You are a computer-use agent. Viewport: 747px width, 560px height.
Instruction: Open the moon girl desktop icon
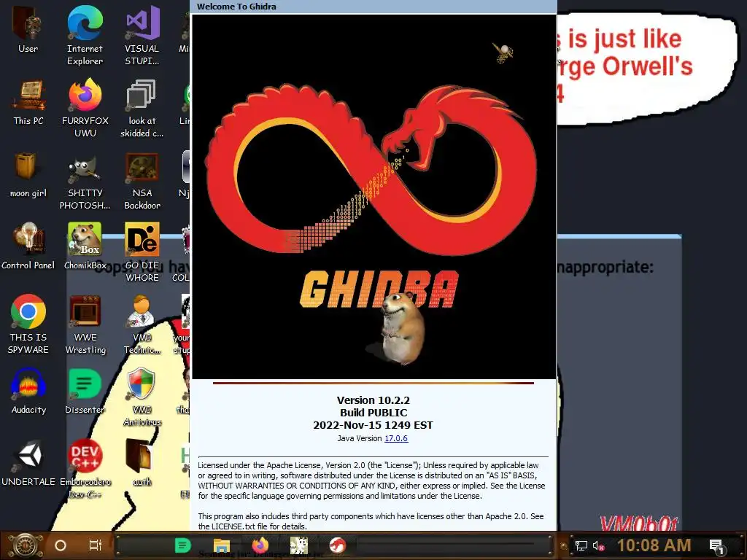click(28, 174)
